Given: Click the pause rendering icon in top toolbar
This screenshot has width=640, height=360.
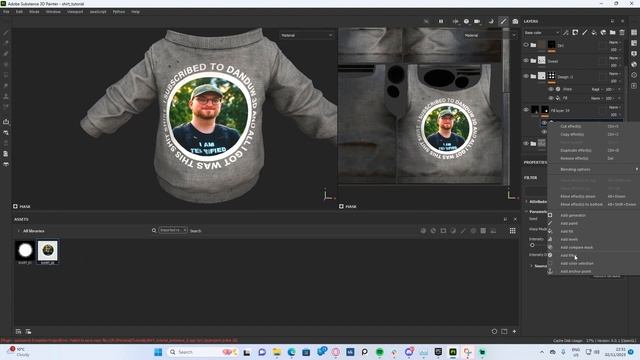Looking at the screenshot, I should [x=441, y=21].
